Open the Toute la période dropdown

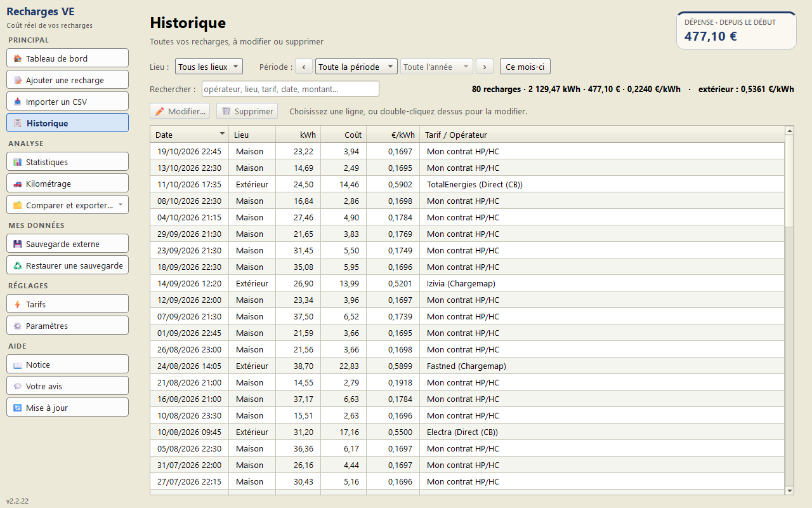(x=357, y=67)
